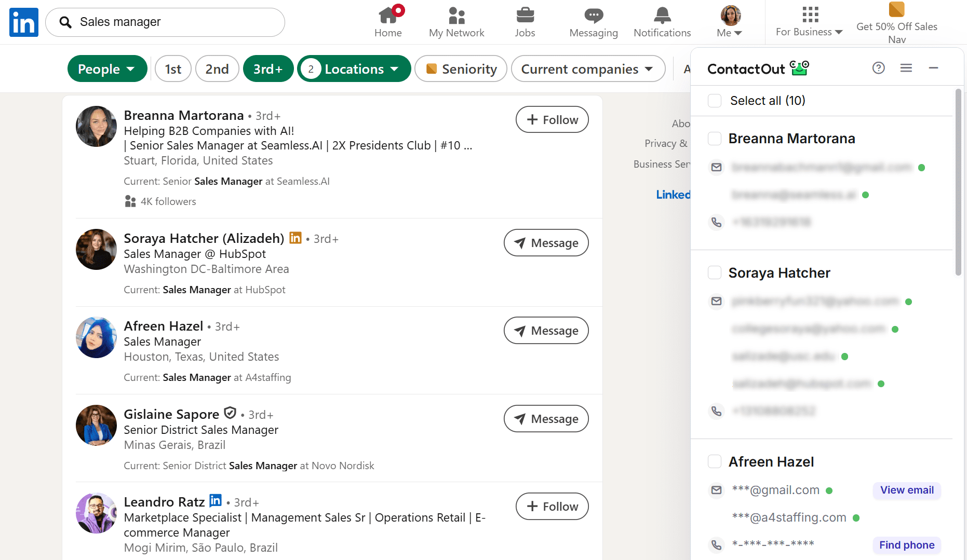Expand the People filter dropdown
The width and height of the screenshot is (967, 560).
point(107,69)
